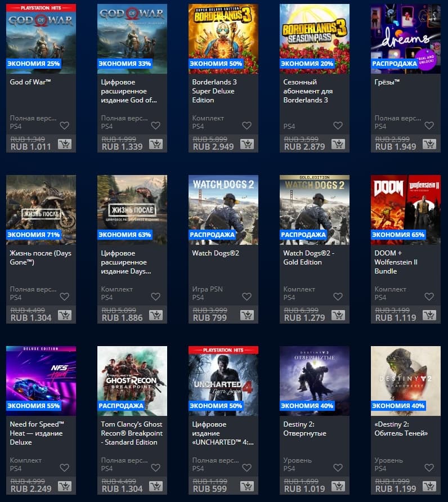Add Watch Dogs®2 Gold Edition to cart
The image size is (448, 502).
[x=338, y=315]
